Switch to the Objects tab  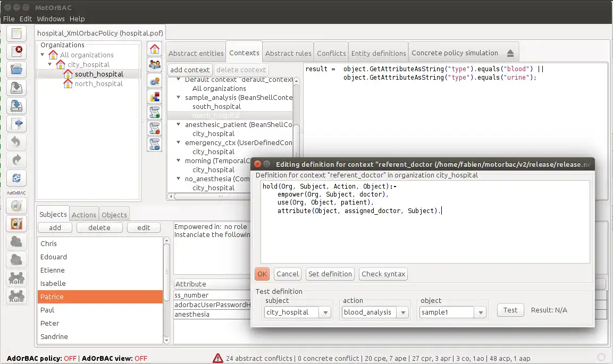click(x=114, y=215)
